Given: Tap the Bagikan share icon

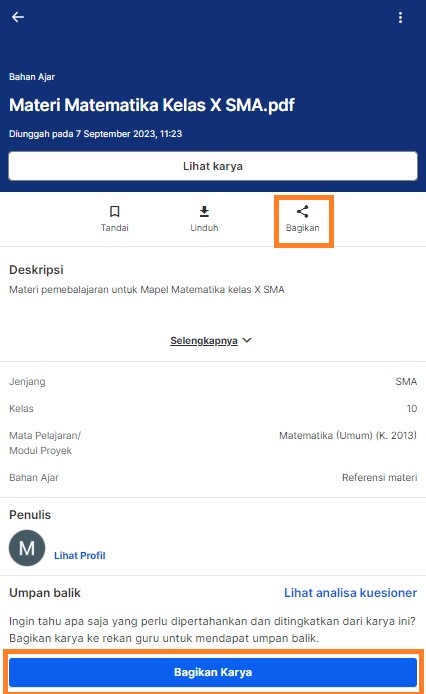Looking at the screenshot, I should [x=302, y=212].
